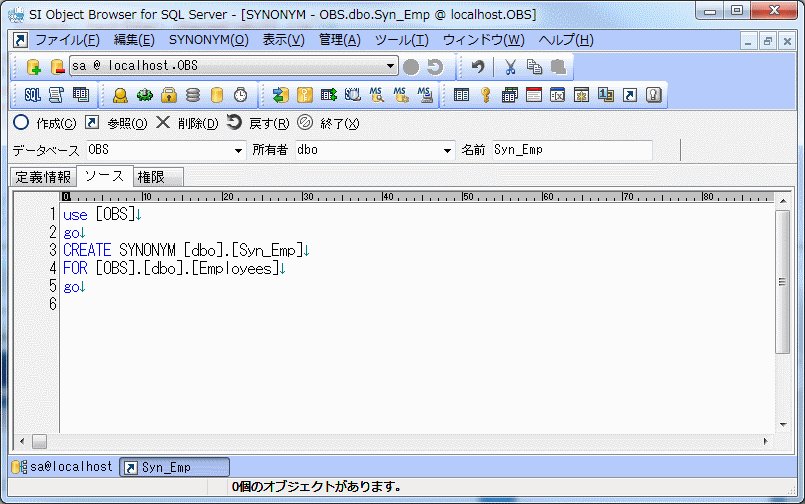
Task: Expand the 所有者 dbo dropdown
Action: (447, 150)
